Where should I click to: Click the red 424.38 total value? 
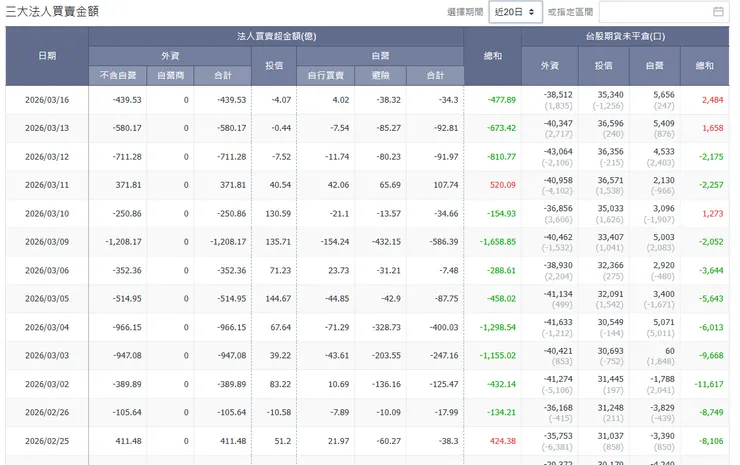click(503, 441)
